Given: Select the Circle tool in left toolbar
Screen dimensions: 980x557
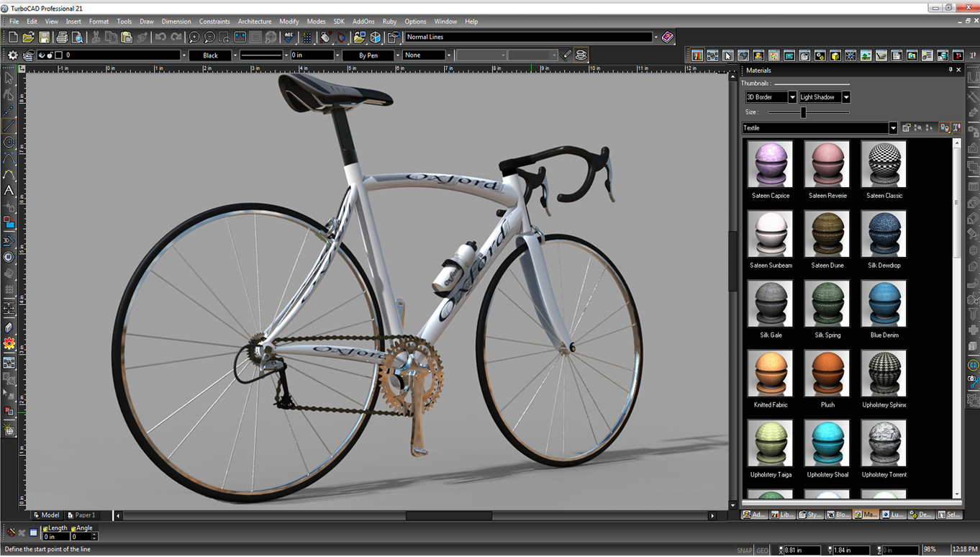Looking at the screenshot, I should [9, 142].
